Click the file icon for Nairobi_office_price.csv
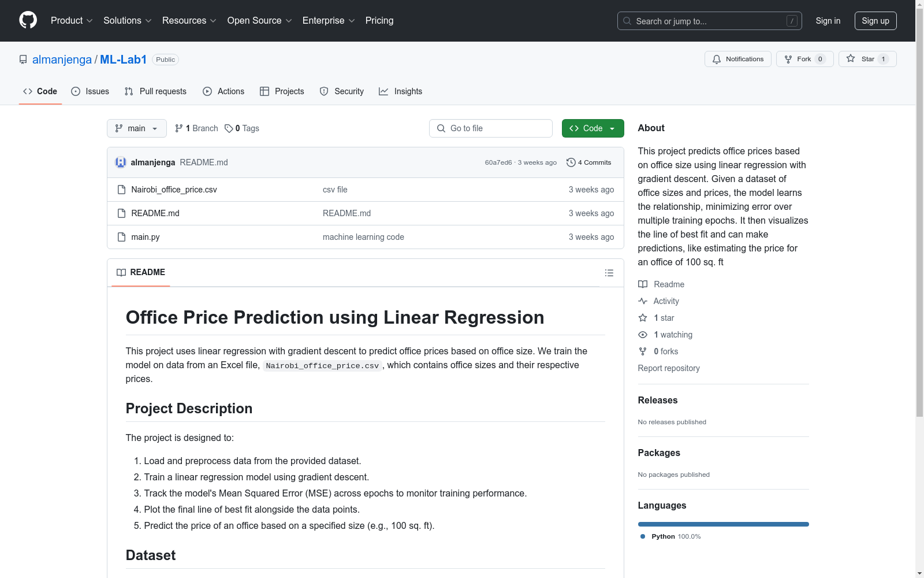The height and width of the screenshot is (578, 924). [121, 190]
